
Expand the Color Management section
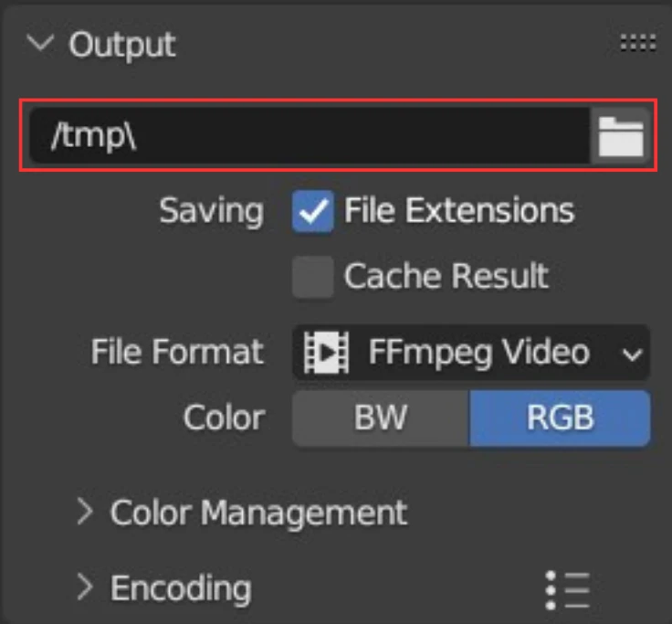click(x=85, y=512)
